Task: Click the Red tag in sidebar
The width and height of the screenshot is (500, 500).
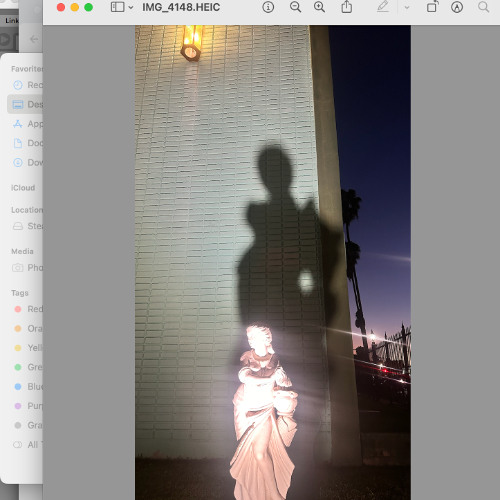Action: (28, 309)
